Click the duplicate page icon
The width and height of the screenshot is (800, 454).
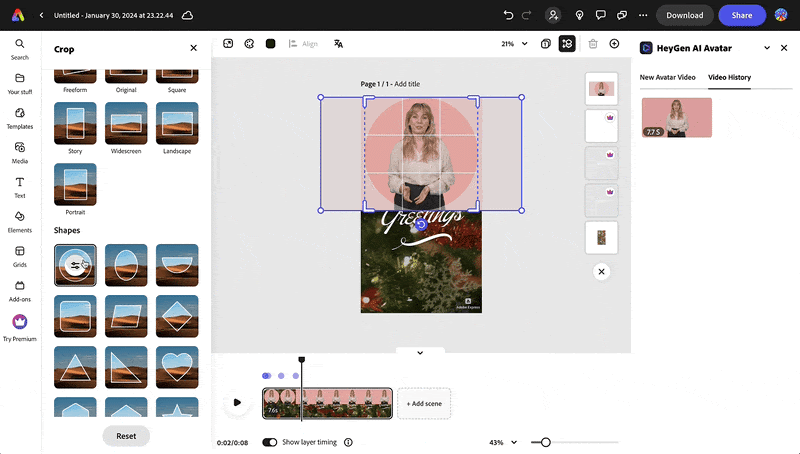coord(545,44)
